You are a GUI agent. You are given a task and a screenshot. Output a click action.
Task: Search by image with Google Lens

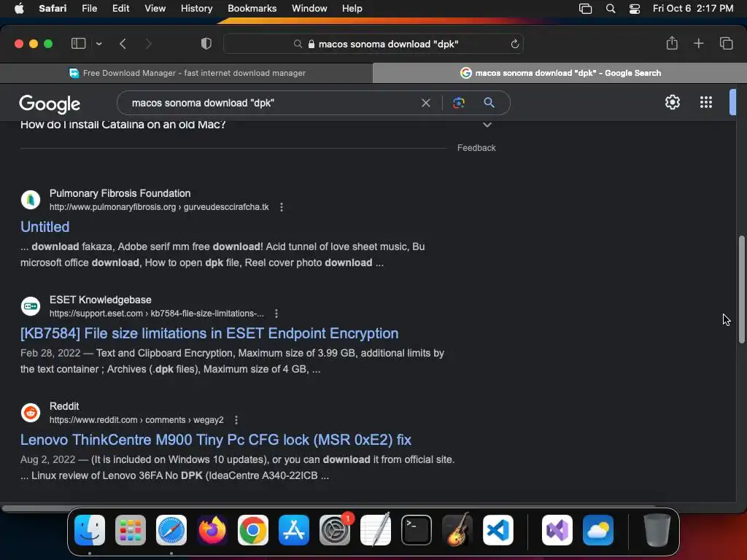(x=458, y=103)
